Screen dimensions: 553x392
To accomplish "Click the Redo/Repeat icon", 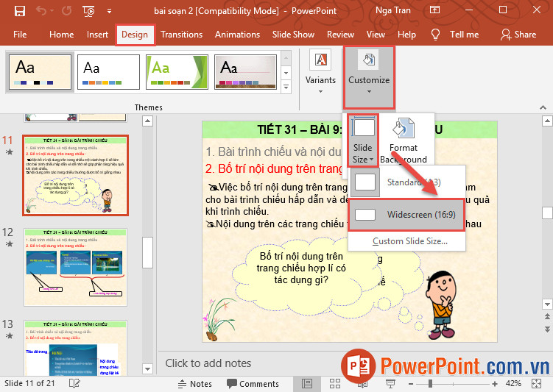I will pos(66,11).
